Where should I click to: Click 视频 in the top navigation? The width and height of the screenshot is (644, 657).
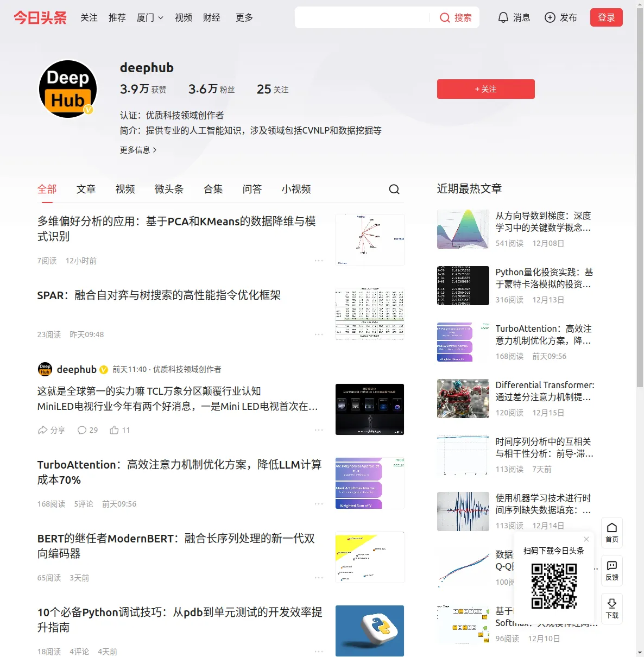pyautogui.click(x=184, y=18)
